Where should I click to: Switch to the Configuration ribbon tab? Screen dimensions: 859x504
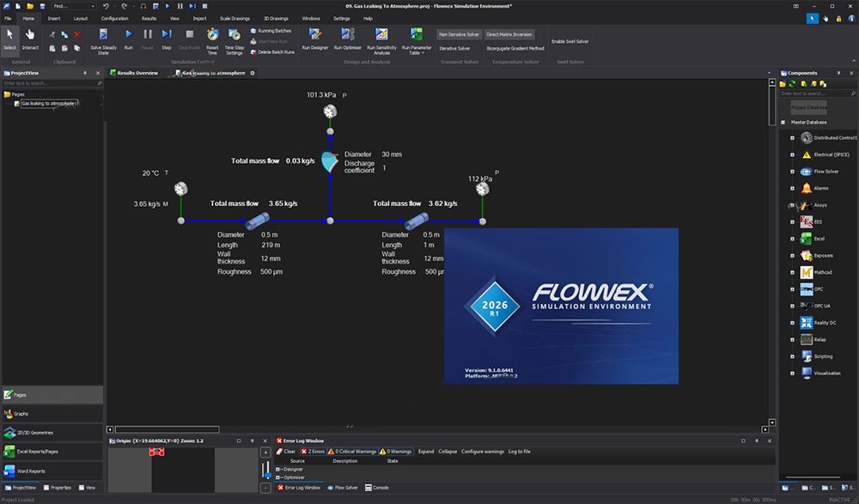coord(114,19)
